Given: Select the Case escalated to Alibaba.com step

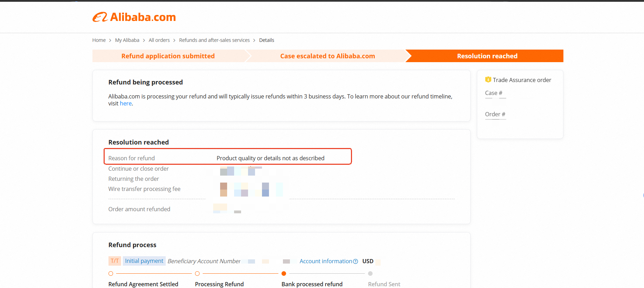Looking at the screenshot, I should [327, 56].
